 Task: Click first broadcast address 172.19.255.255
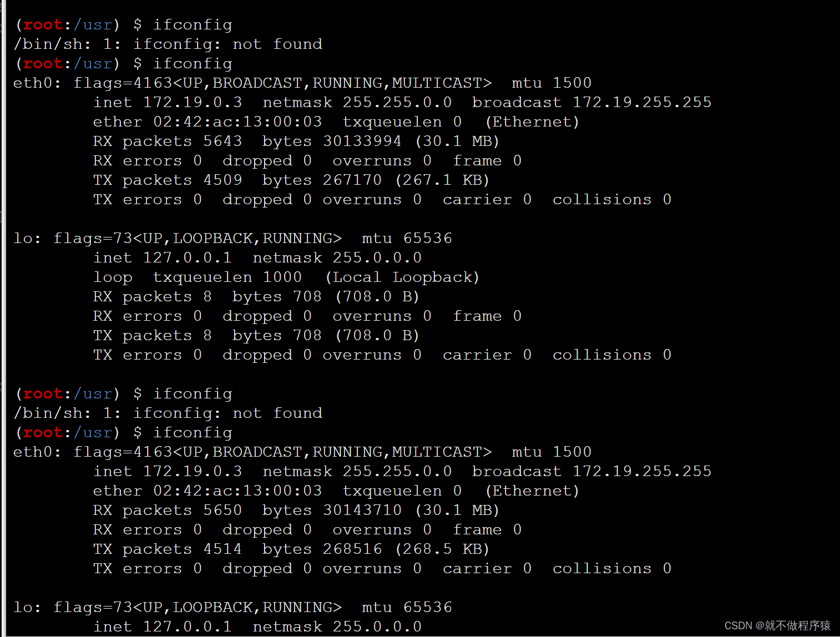click(x=642, y=103)
